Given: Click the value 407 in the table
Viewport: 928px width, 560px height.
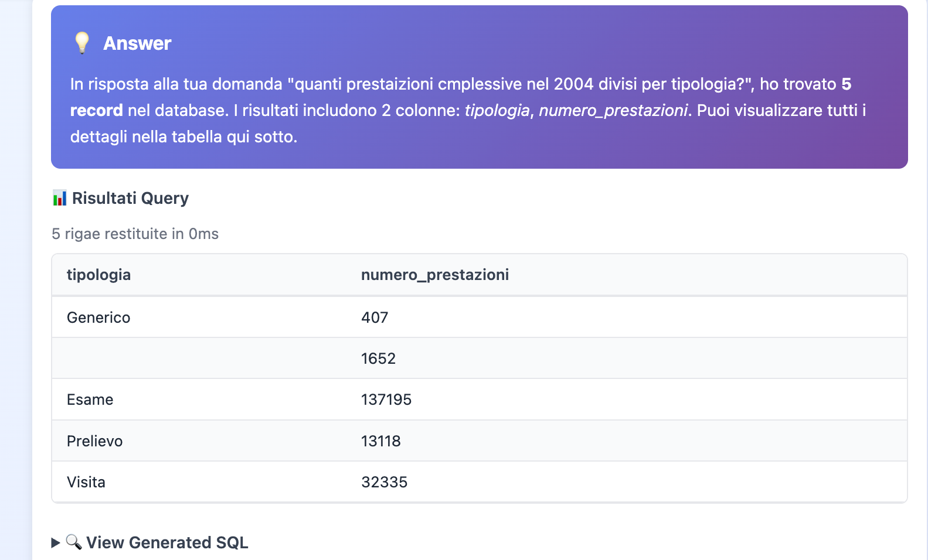Looking at the screenshot, I should [375, 317].
